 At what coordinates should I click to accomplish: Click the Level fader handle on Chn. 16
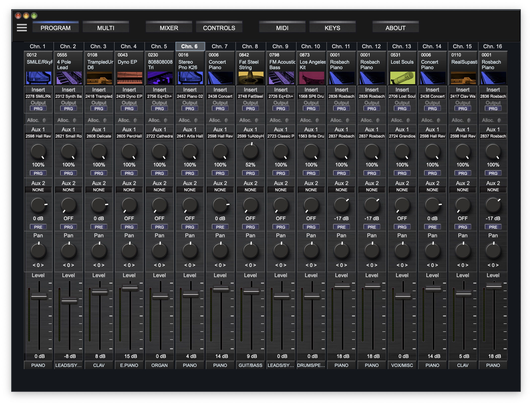click(x=494, y=286)
